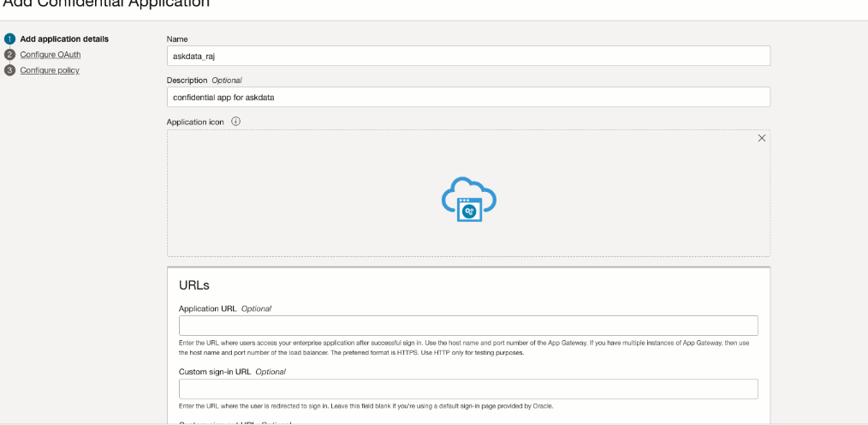Focus the Name field containing askdata_raj
This screenshot has height=425, width=868.
coord(468,56)
